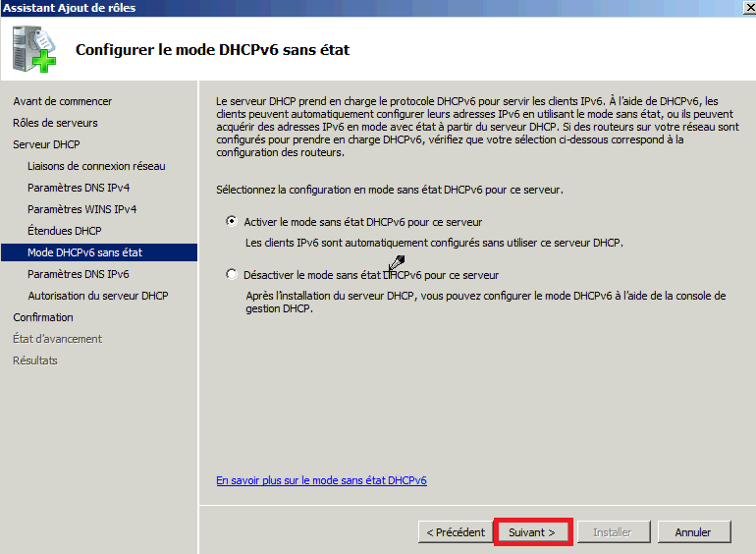
Task: Select 'Serveur DHCP' in the sidebar
Action: point(46,144)
